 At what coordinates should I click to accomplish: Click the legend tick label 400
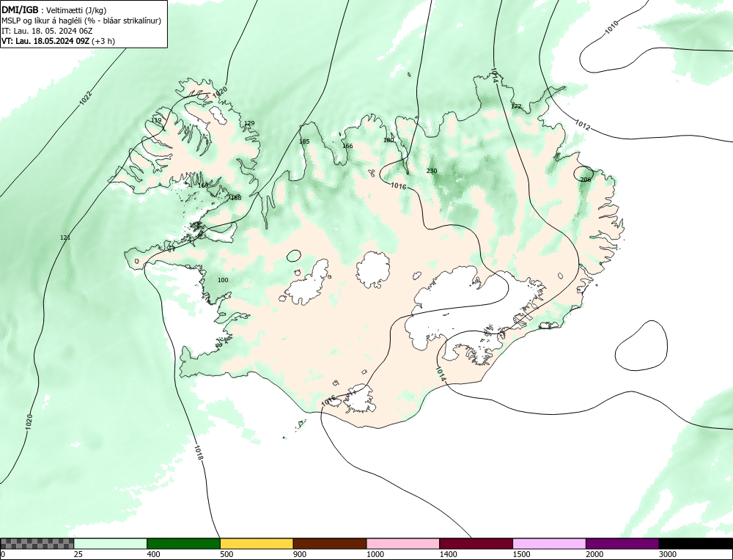tap(153, 554)
